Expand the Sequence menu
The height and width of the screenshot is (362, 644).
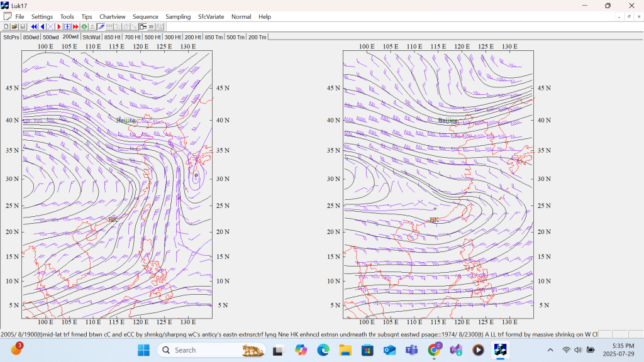tap(145, 16)
